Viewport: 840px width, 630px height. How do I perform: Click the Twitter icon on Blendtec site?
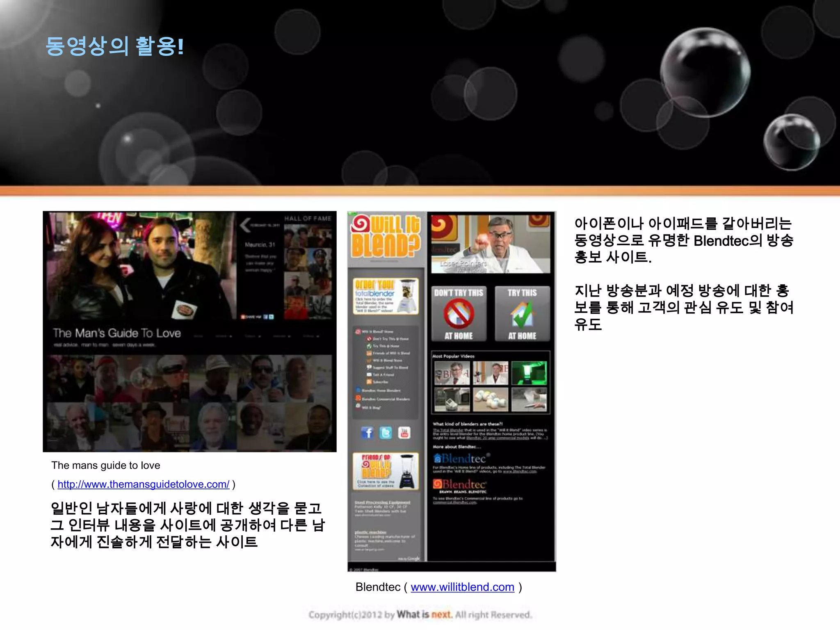[386, 433]
